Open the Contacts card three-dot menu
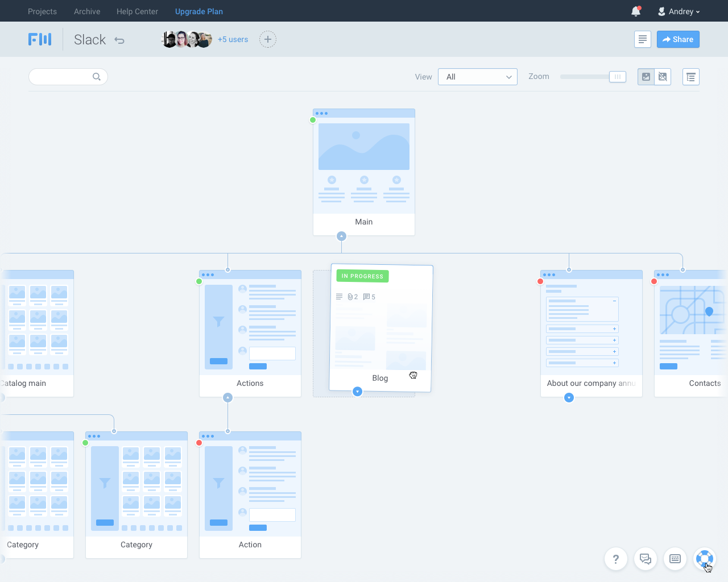Screen dimensions: 728x582 point(663,275)
